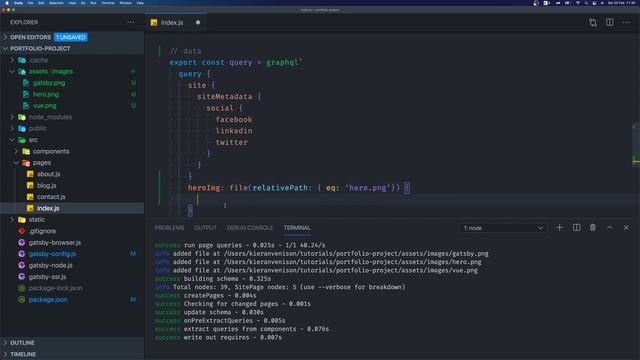Open the Explorer more actions menu
Image resolution: width=640 pixels, height=360 pixels.
pyautogui.click(x=130, y=22)
